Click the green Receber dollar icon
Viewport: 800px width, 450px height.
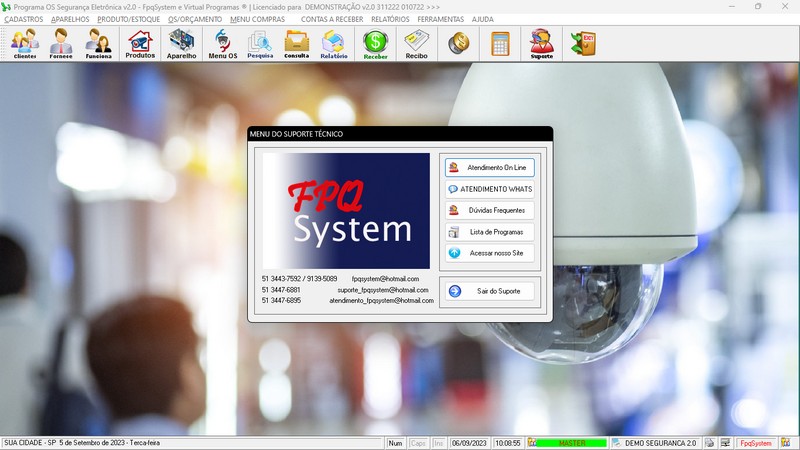click(x=376, y=44)
